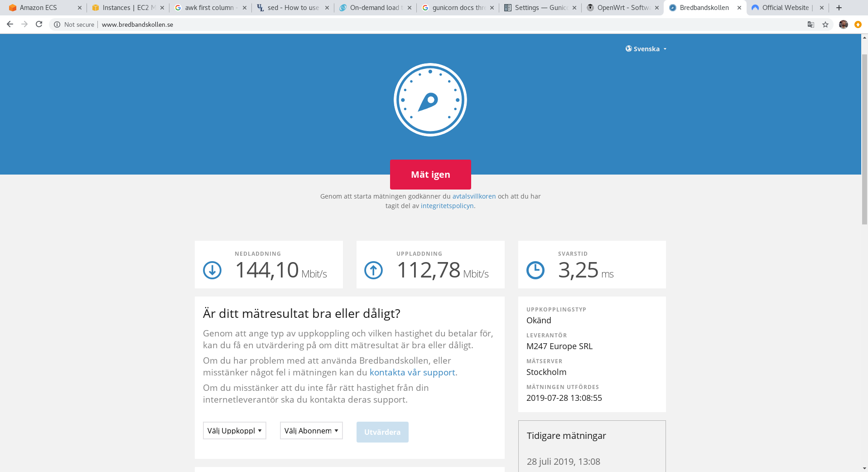
Task: Close the gunicorn docs tab
Action: pos(492,8)
